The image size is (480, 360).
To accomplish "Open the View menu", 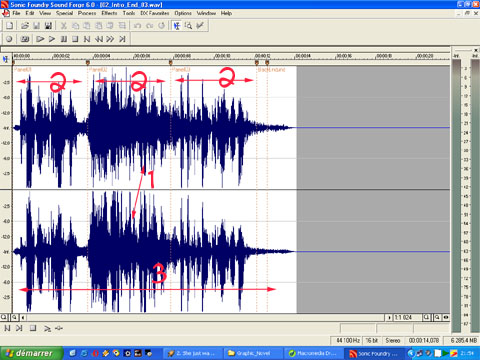I will (45, 13).
